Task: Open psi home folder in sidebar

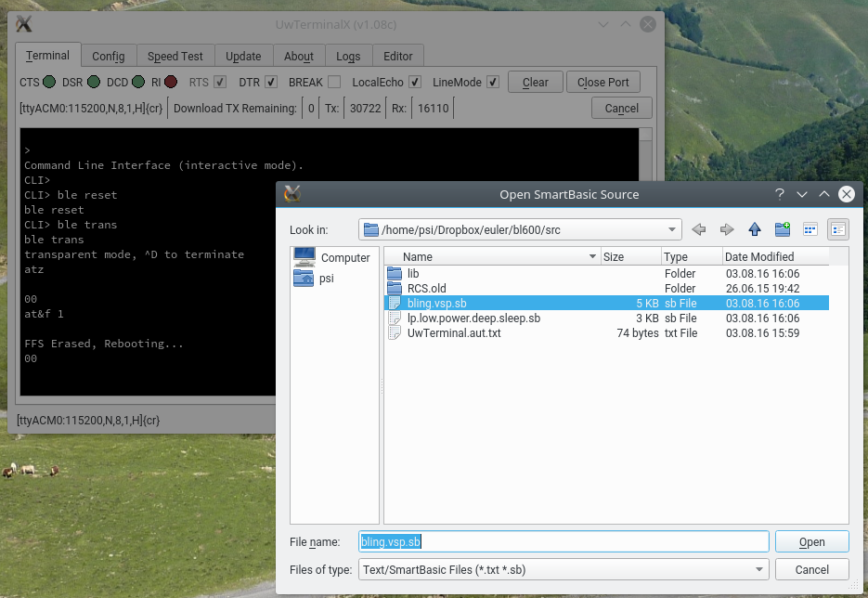Action: pos(304,278)
